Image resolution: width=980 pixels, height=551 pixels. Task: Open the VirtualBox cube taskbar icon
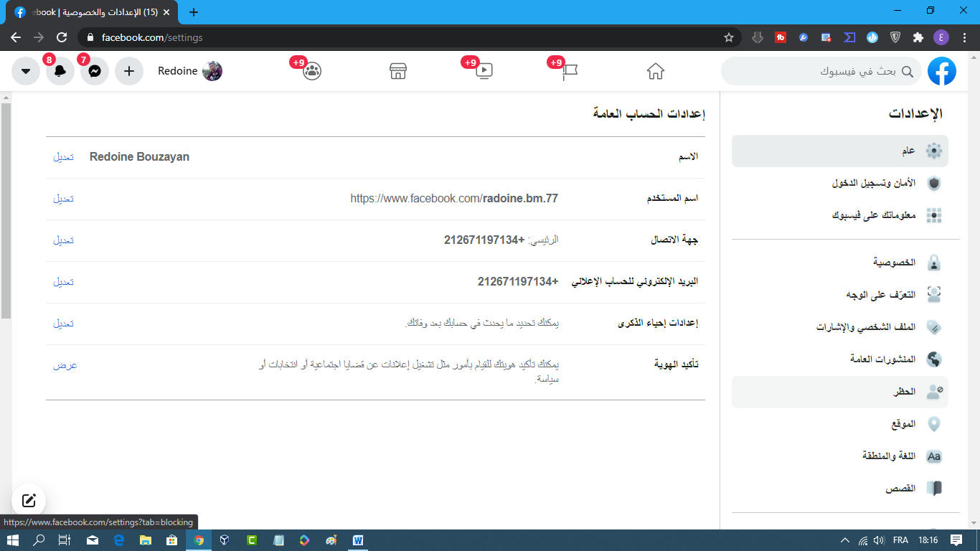225,540
